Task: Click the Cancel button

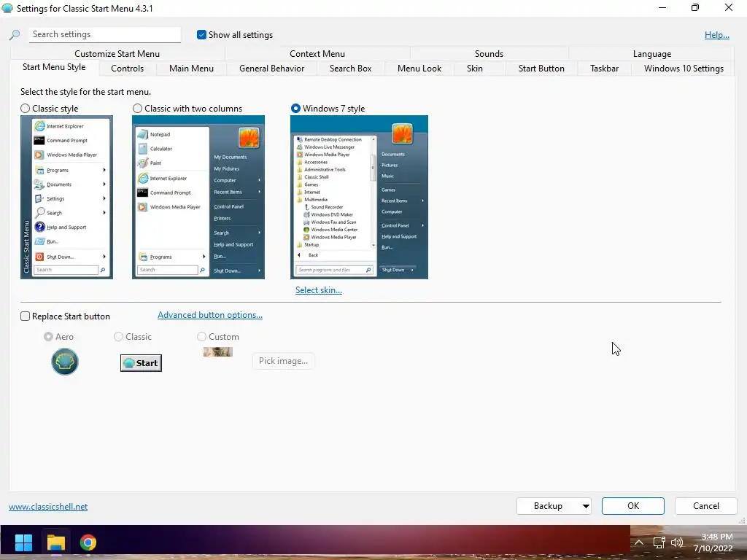Action: coord(706,506)
